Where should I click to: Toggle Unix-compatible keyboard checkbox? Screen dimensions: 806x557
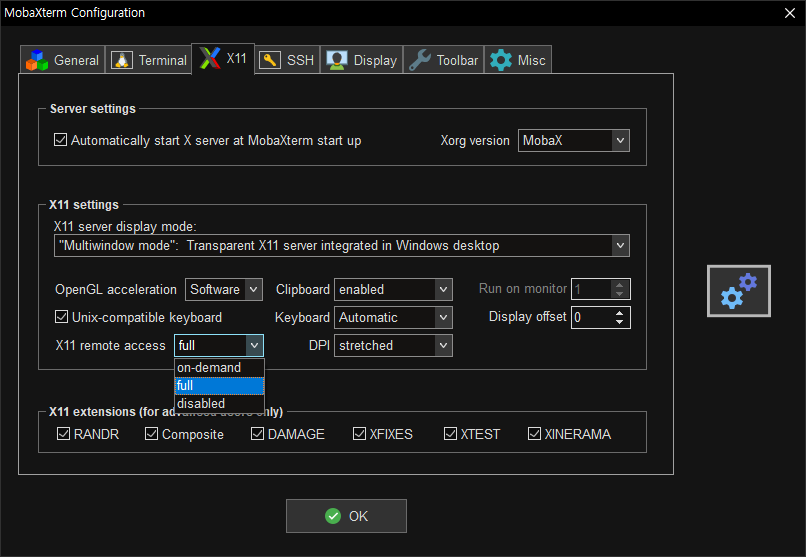[61, 317]
